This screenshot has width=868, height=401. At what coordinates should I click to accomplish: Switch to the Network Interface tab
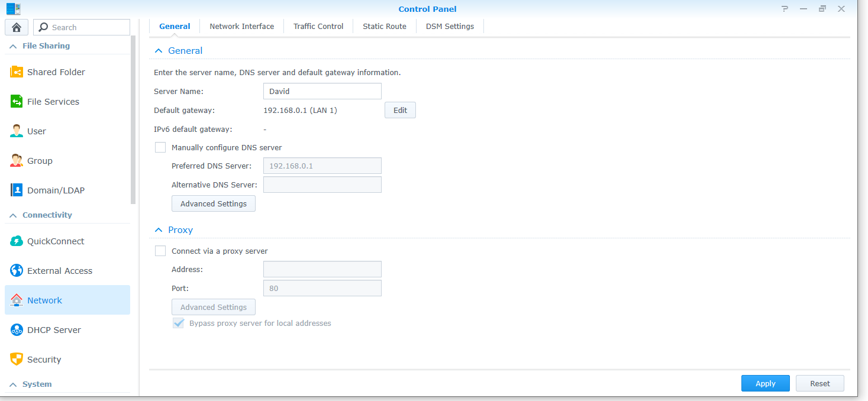pos(242,26)
